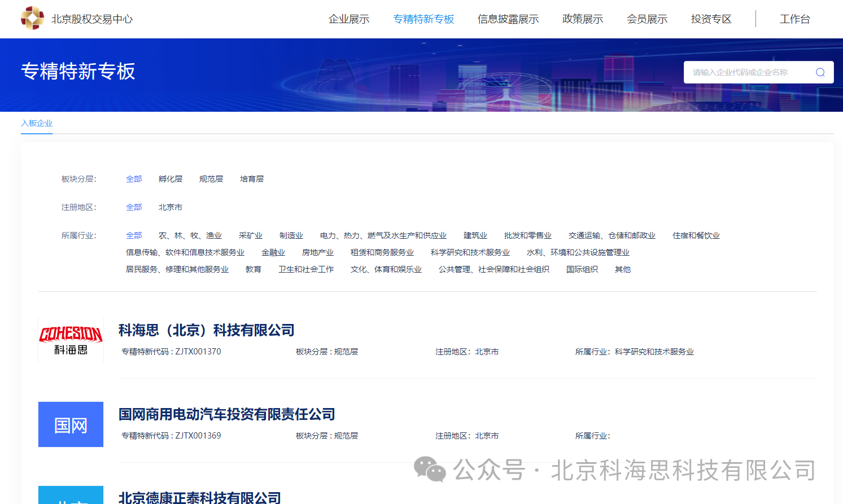
Task: Open the 专精特新专板 nav item
Action: click(423, 19)
